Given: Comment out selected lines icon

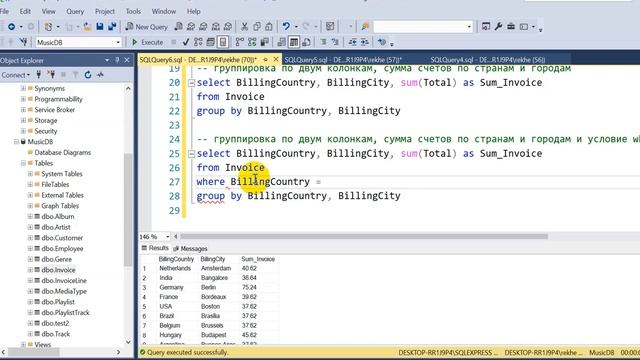Looking at the screenshot, I should click(323, 42).
